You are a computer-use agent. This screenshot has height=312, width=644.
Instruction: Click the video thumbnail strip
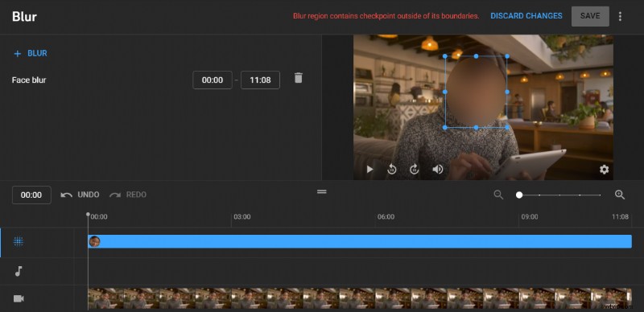click(x=360, y=298)
